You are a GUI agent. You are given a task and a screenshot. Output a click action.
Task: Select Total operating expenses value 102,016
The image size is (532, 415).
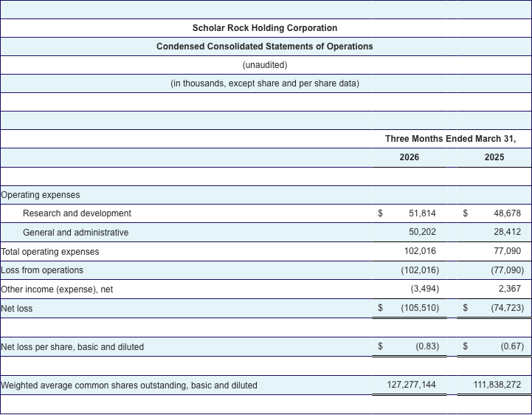(420, 251)
